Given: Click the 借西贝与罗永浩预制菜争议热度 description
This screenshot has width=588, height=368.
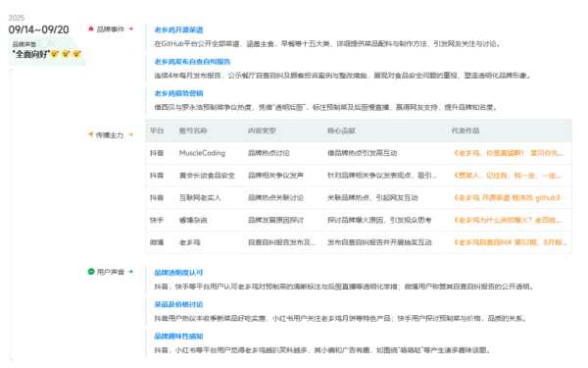Looking at the screenshot, I should 326,107.
